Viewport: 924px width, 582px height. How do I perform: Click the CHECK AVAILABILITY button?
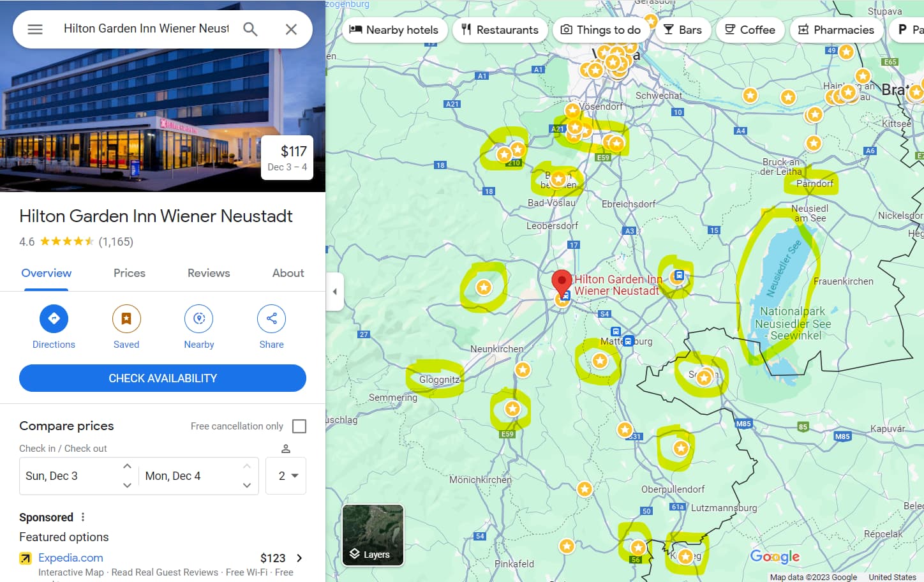pos(163,378)
